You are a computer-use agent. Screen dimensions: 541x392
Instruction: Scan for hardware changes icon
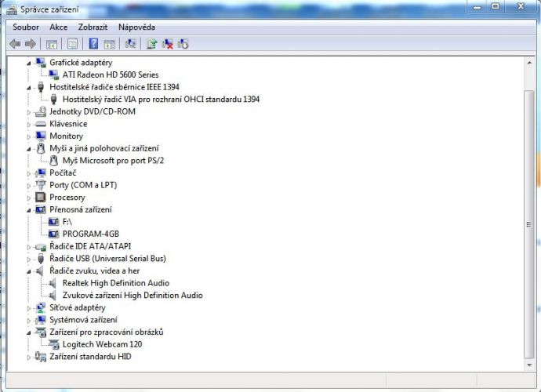click(130, 44)
